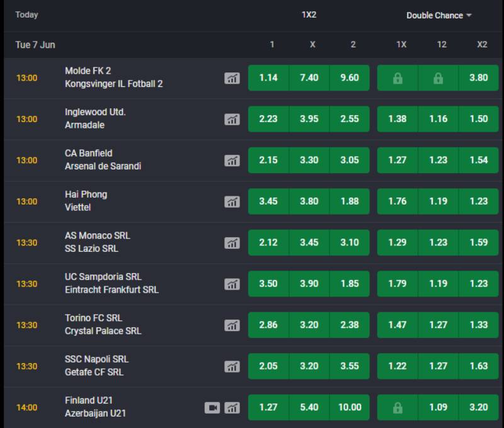
Task: Click the 13:30 time for UC Sampdoria SRL
Action: pyautogui.click(x=25, y=283)
